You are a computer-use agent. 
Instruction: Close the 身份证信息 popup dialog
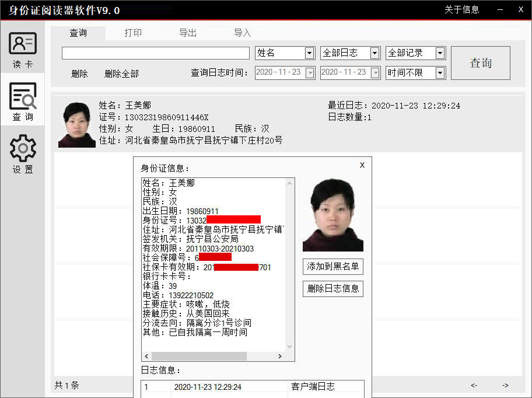pos(362,165)
